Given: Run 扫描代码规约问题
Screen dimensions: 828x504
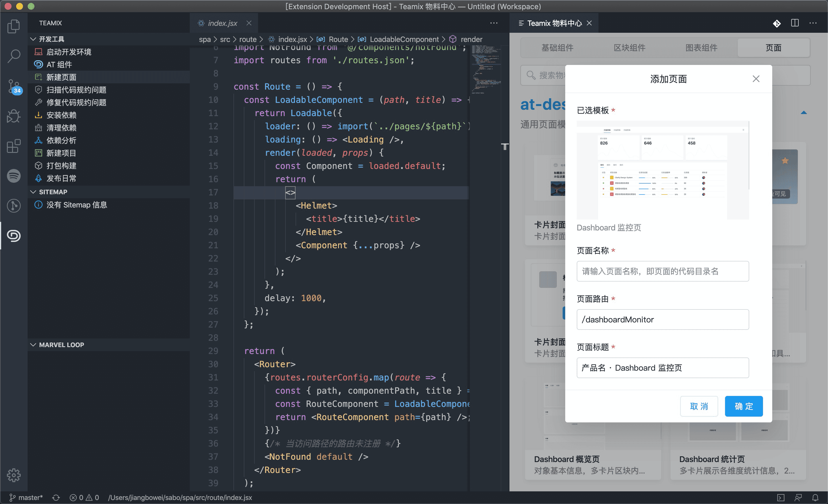Looking at the screenshot, I should click(109, 90).
